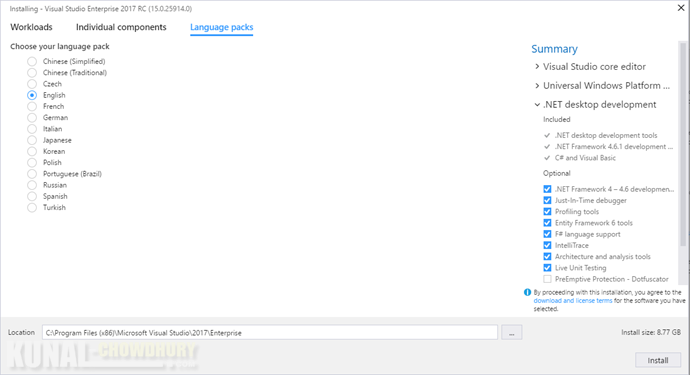
Task: Edit the install Location path field
Action: (270, 332)
